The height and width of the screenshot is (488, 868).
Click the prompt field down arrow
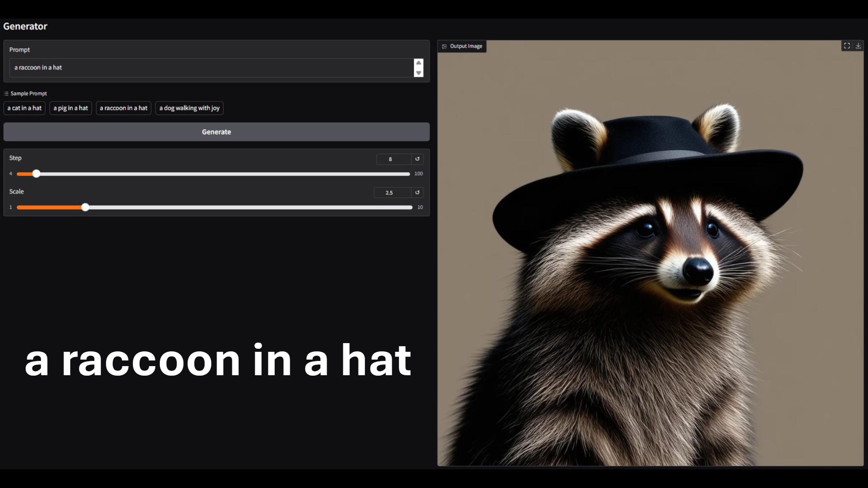pos(418,73)
